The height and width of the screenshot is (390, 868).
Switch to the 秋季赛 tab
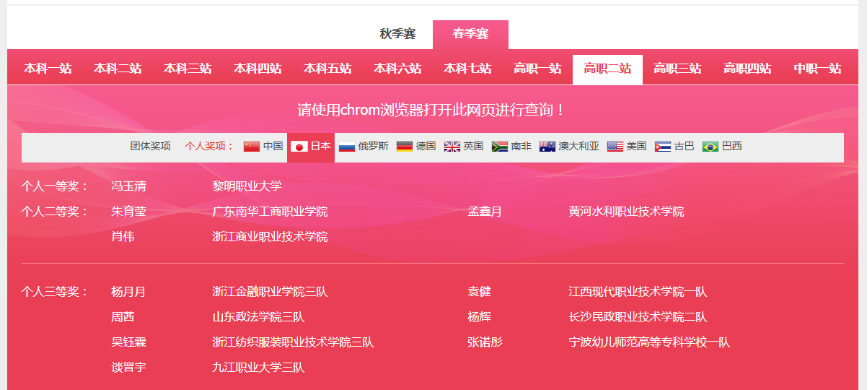pos(397,34)
